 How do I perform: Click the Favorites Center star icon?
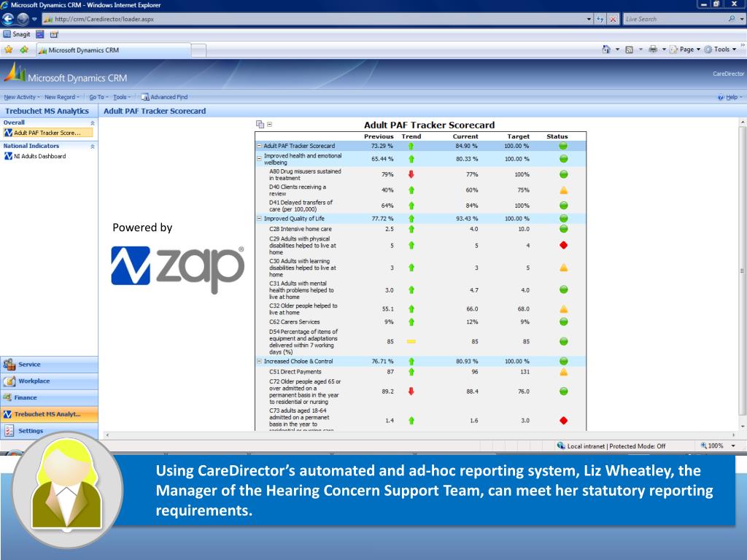click(9, 50)
